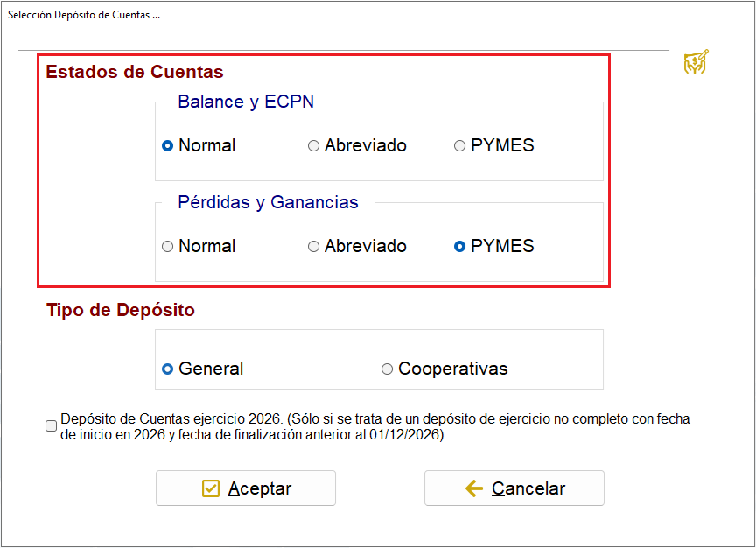Click the gold hands-with-money icon
The width and height of the screenshot is (756, 548).
(696, 62)
